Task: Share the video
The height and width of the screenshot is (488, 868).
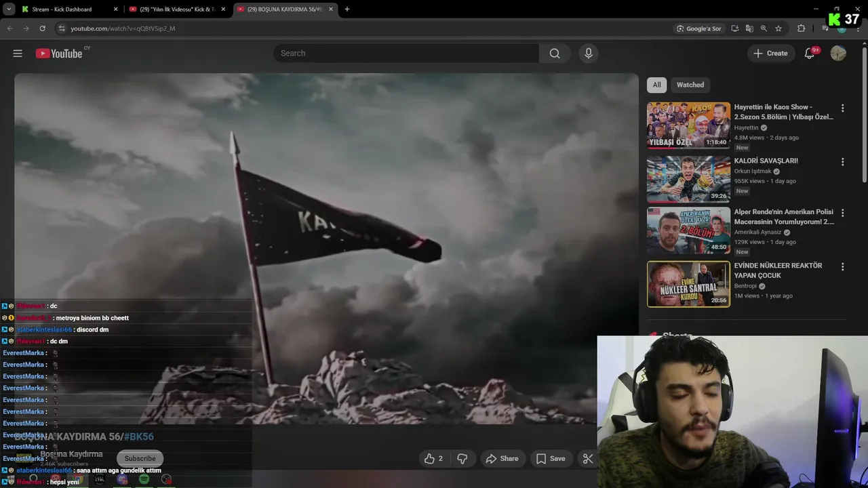Action: click(502, 459)
